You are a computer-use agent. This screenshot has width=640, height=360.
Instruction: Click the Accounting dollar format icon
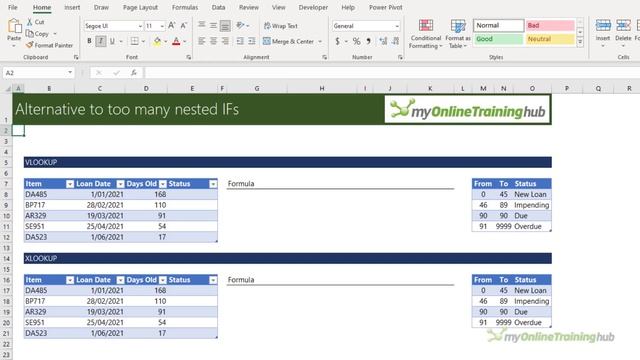[x=337, y=41]
